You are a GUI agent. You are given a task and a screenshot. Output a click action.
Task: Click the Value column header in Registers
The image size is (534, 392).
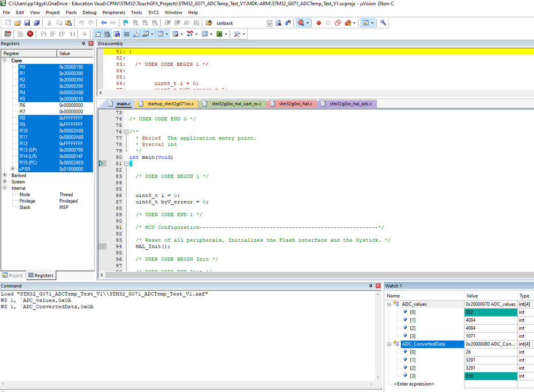[65, 53]
